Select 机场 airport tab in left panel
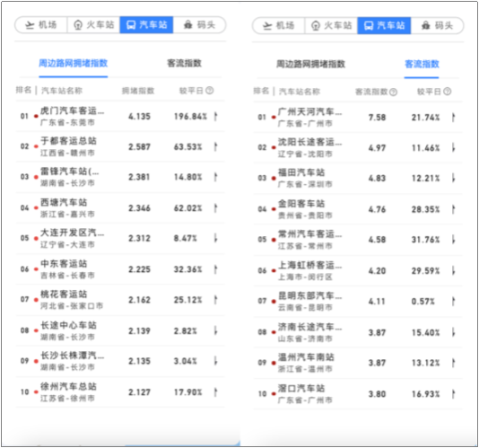Viewport: 479px width, 448px height. click(41, 25)
